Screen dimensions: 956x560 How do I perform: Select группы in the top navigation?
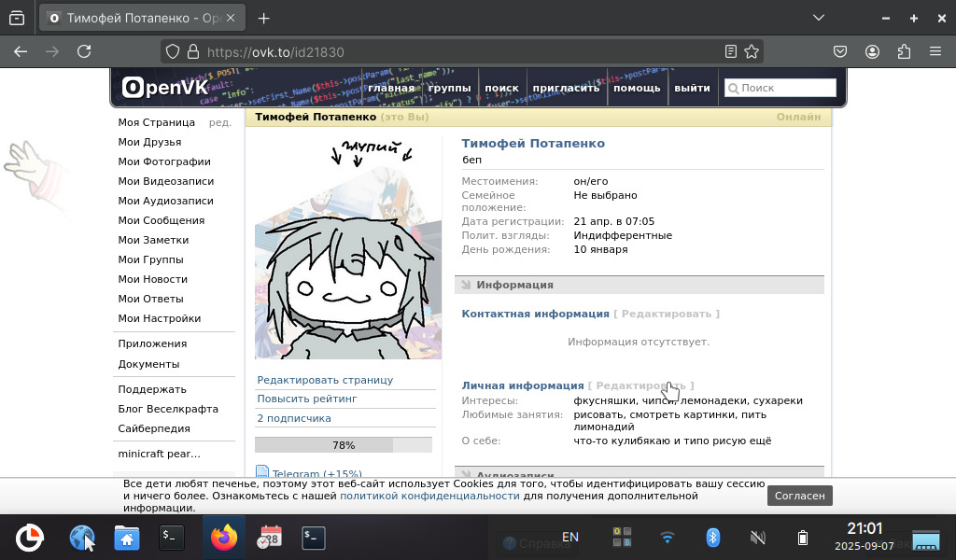[x=449, y=89]
